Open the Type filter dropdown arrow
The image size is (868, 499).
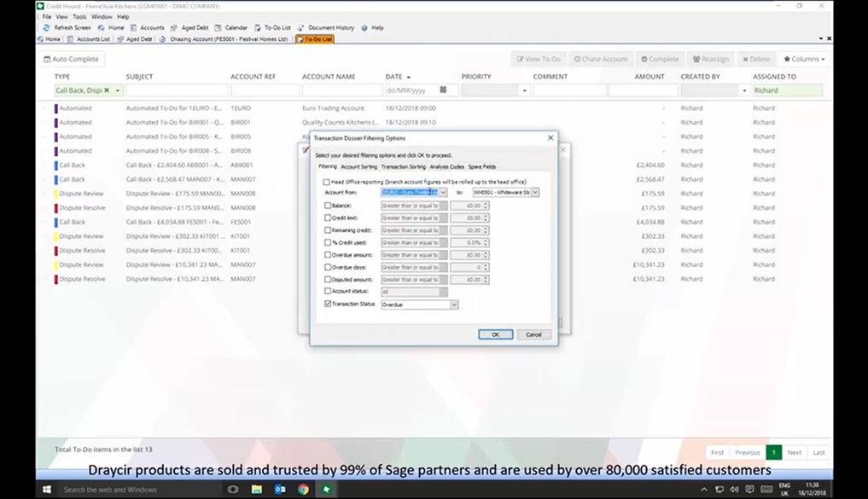tap(118, 90)
